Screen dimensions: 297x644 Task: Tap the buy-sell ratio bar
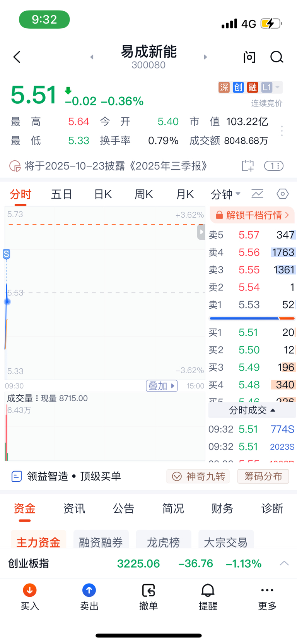[252, 318]
